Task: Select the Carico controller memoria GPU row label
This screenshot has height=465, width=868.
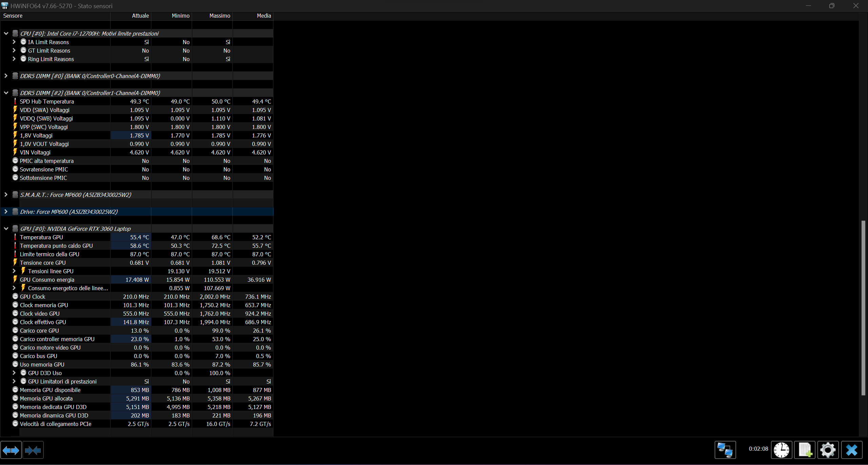Action: [57, 339]
